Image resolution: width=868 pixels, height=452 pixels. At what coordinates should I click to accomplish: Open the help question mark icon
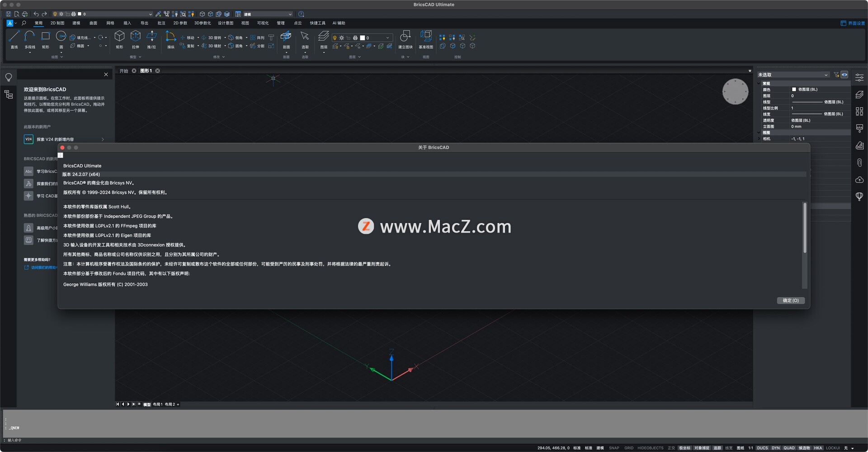point(301,14)
